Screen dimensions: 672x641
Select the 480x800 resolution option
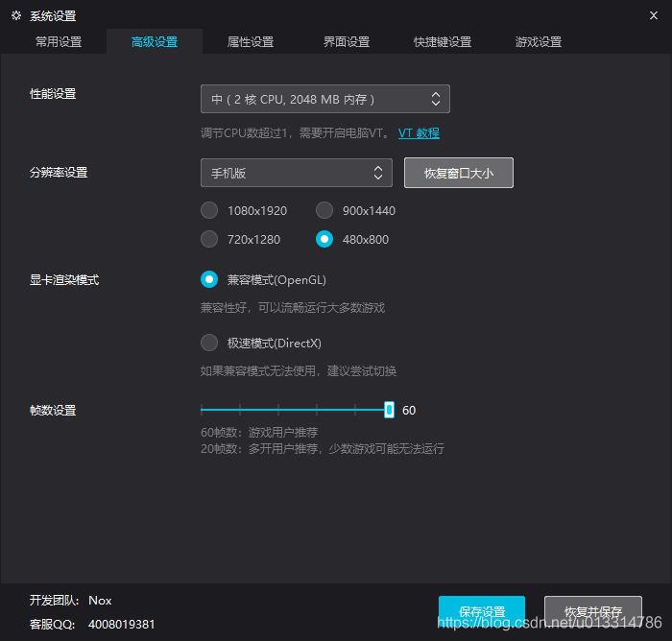point(324,239)
